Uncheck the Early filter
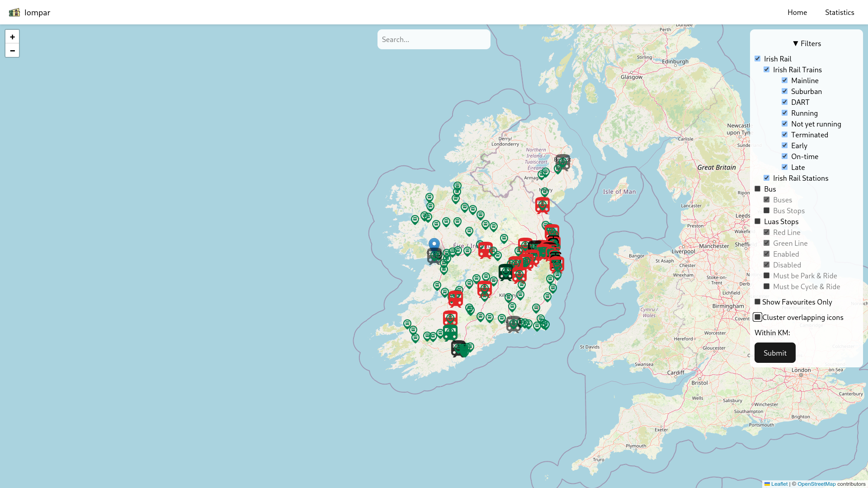Viewport: 868px width, 488px height. coord(785,145)
